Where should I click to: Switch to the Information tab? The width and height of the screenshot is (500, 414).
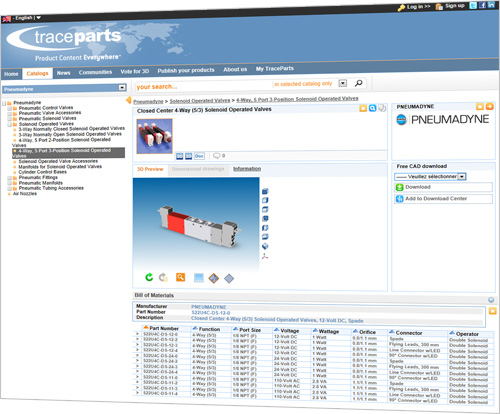click(247, 169)
